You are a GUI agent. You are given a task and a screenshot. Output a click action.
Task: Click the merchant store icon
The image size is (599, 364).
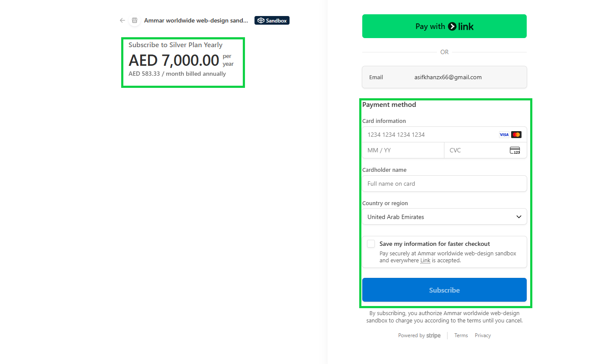(x=135, y=20)
